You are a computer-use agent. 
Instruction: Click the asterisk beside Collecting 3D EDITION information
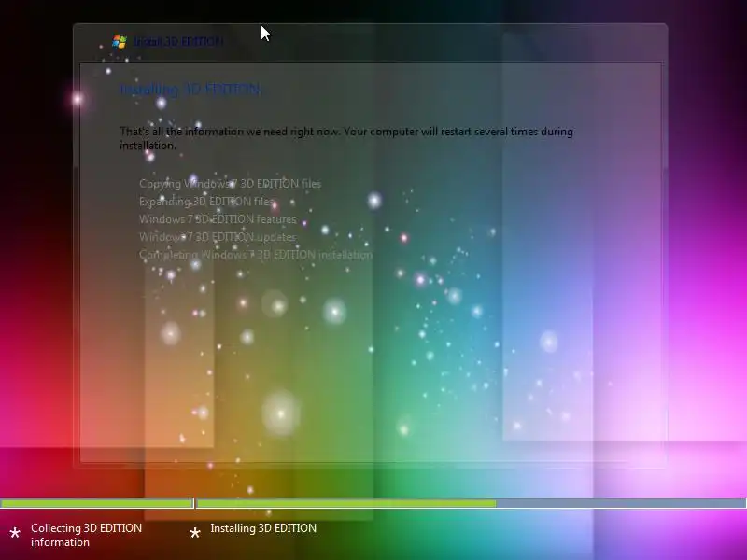point(15,533)
